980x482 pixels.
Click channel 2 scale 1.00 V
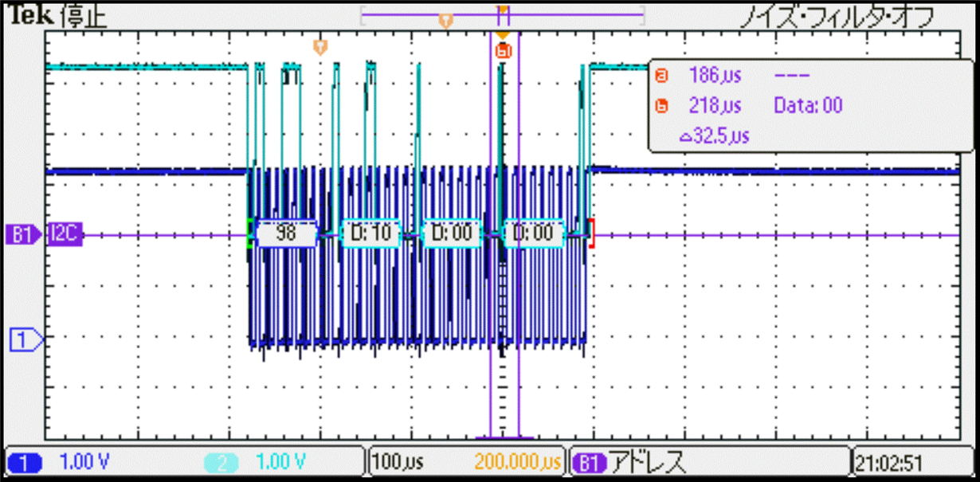point(280,461)
